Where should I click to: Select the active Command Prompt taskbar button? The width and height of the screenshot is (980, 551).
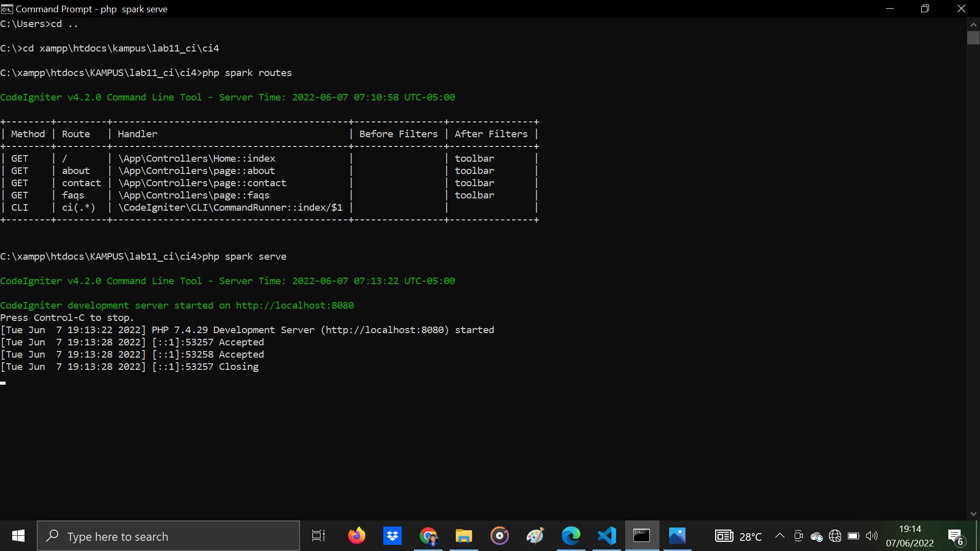(642, 536)
